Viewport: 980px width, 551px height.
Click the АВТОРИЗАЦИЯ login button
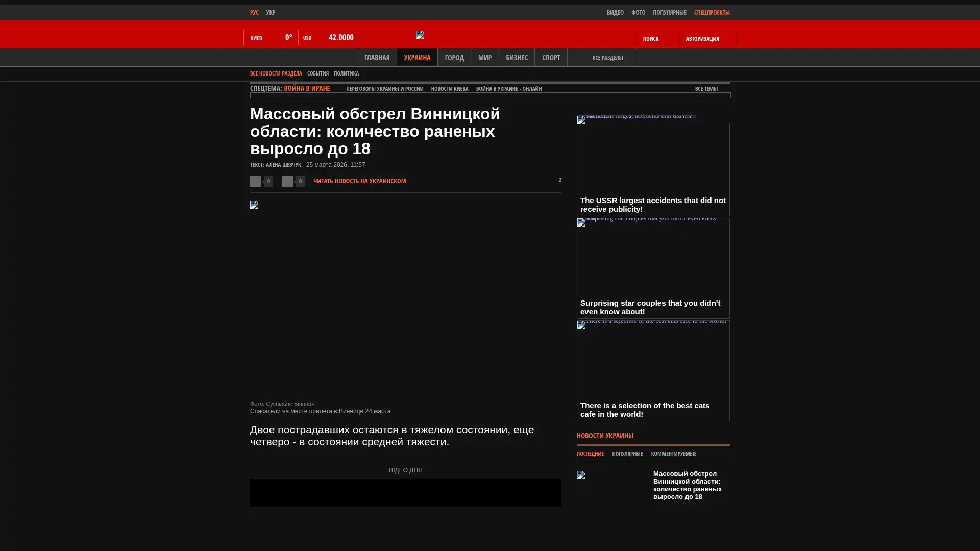click(x=702, y=39)
